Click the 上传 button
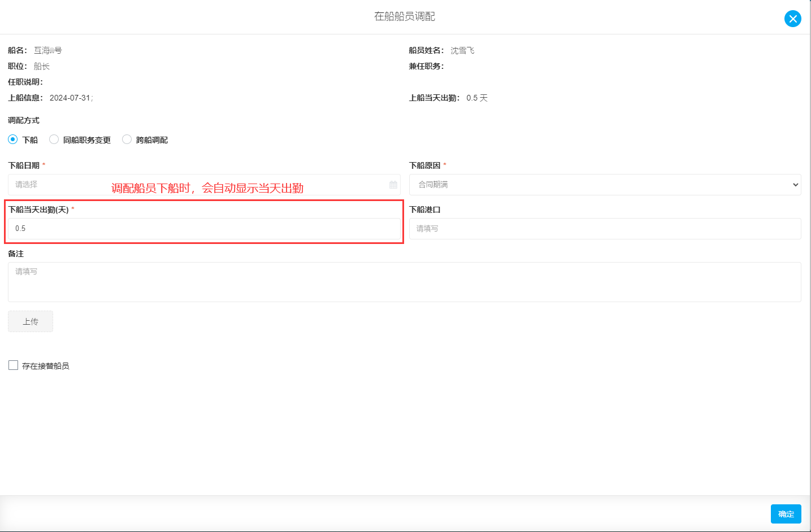Viewport: 811px width, 532px height. [x=31, y=321]
